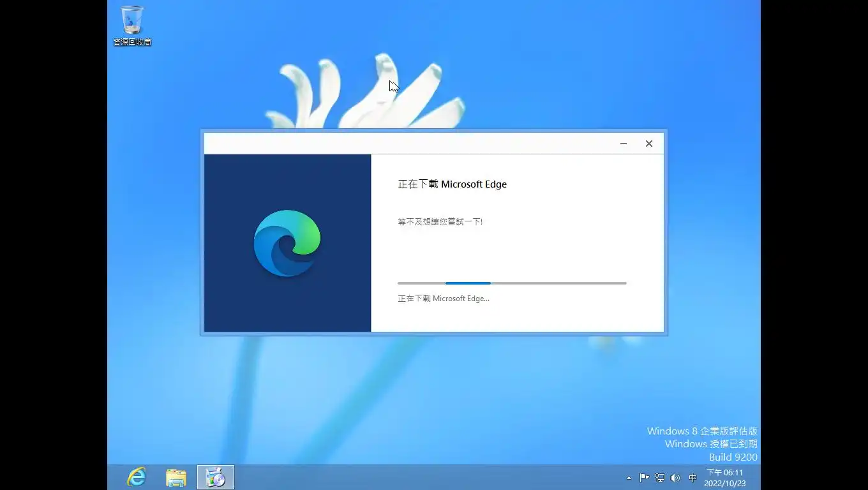Click the heading 正在下載 Microsoft Edge

coord(453,184)
